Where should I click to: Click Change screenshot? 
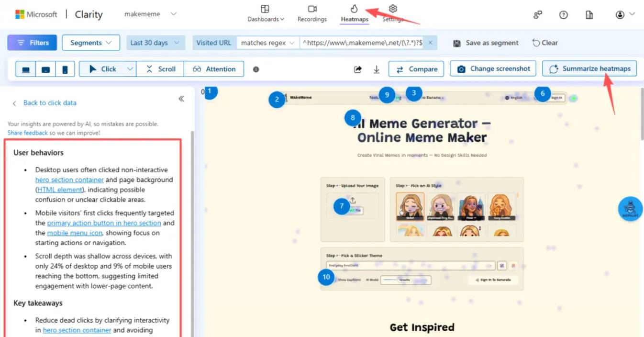[493, 68]
